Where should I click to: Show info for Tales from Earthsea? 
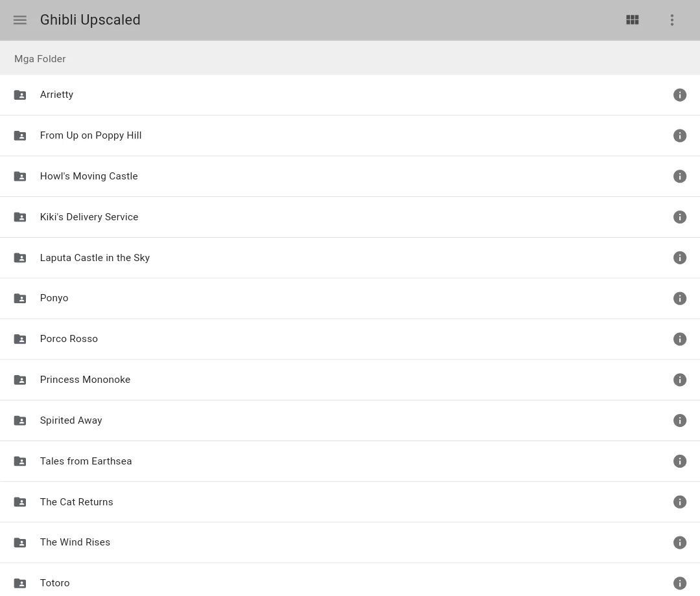(x=679, y=461)
